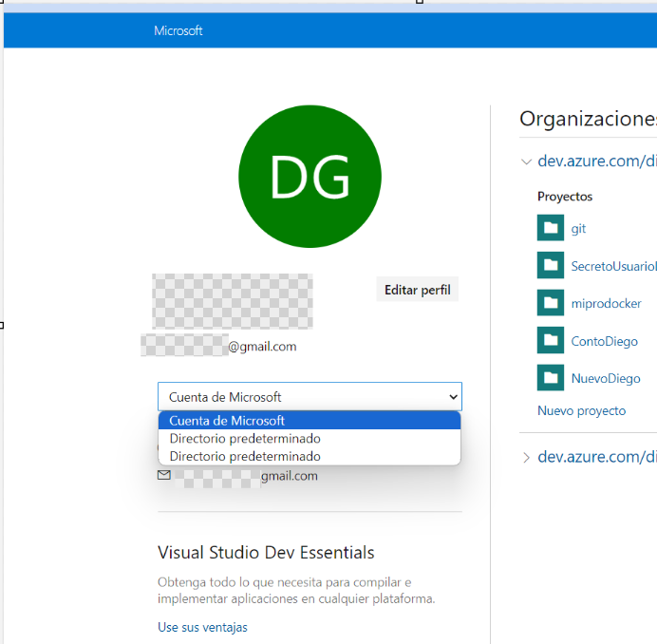Open the Cuenta de Microsoft directory dropdown
This screenshot has width=657, height=644.
(x=310, y=397)
